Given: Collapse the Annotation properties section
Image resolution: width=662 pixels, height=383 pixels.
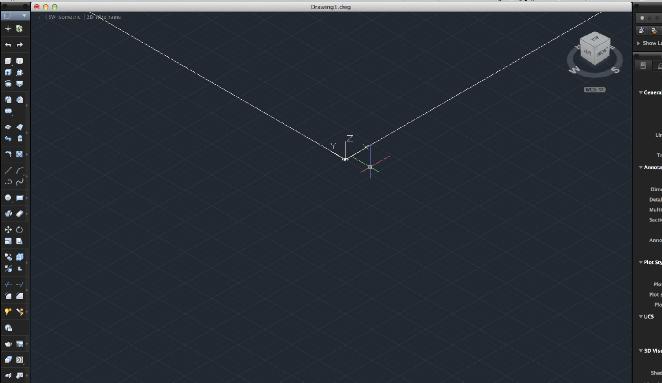Looking at the screenshot, I should (x=640, y=167).
